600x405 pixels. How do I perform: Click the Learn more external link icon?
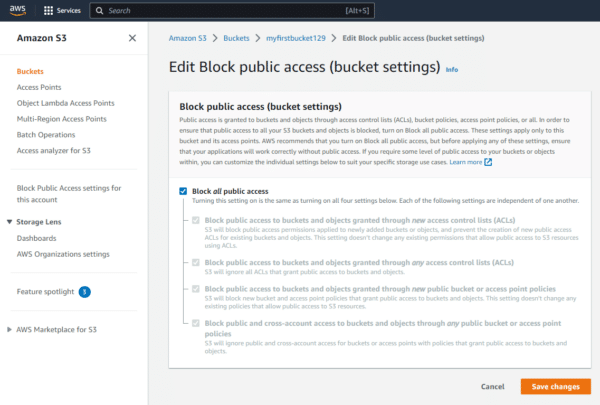click(x=488, y=162)
